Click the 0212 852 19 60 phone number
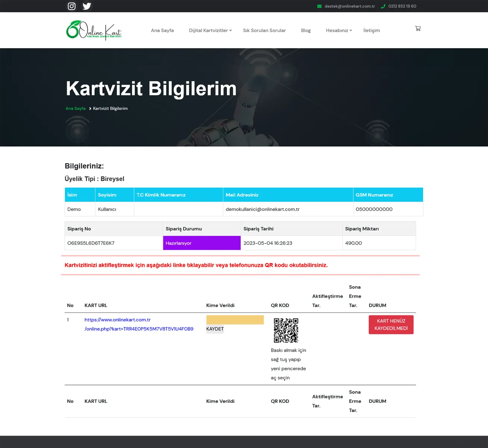Screen dimensions: 488x448 coord(402,6)
